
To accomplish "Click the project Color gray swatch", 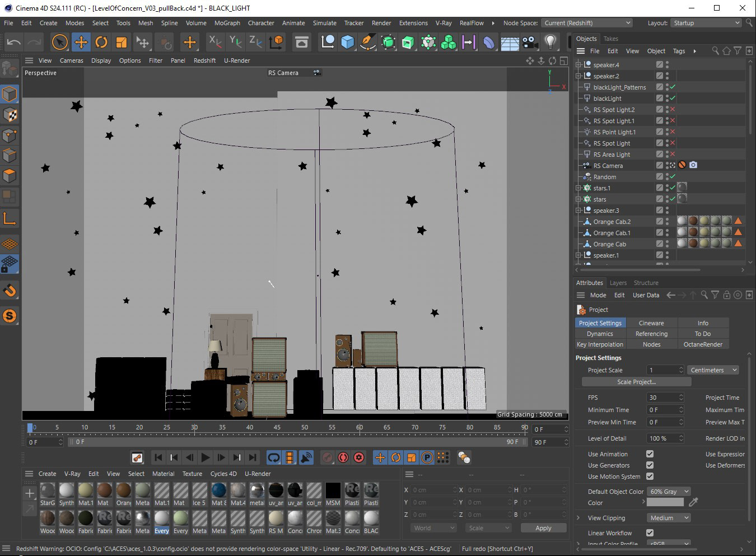I will 665,503.
